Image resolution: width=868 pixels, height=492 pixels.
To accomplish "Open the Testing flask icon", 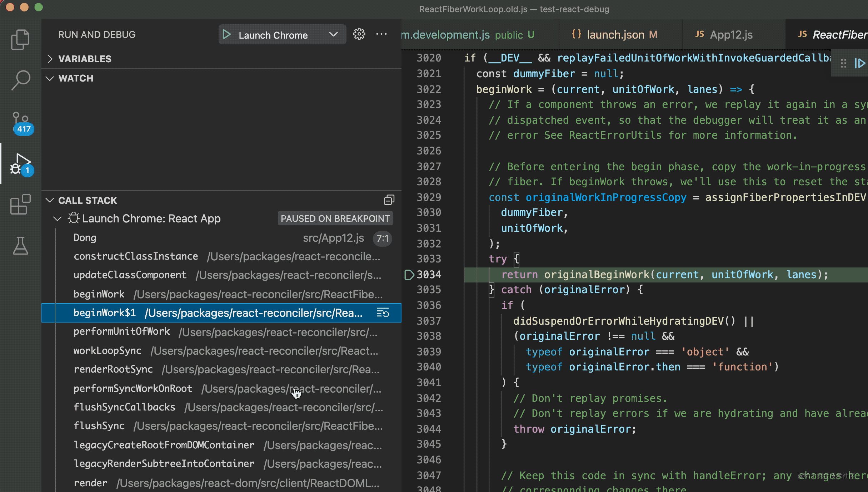I will pyautogui.click(x=20, y=246).
